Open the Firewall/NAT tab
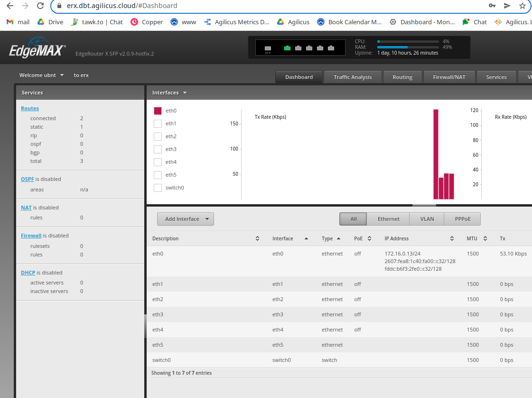 coord(449,77)
